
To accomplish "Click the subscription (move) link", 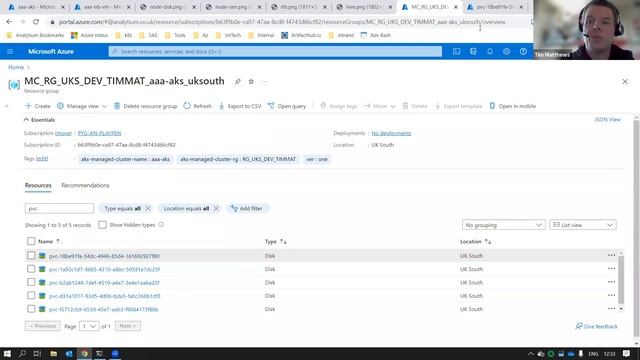I will click(63, 133).
